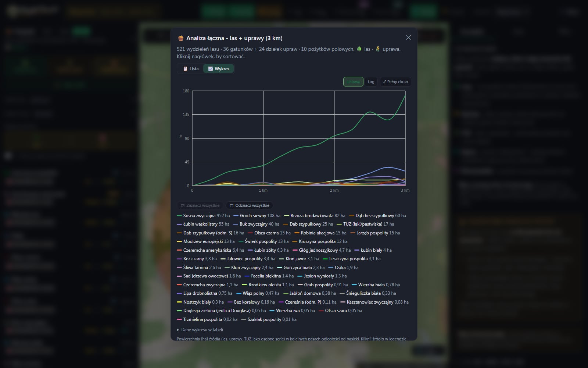This screenshot has height=368, width=588.
Task: Click Odznacz wszystkie checkbox button
Action: click(250, 205)
